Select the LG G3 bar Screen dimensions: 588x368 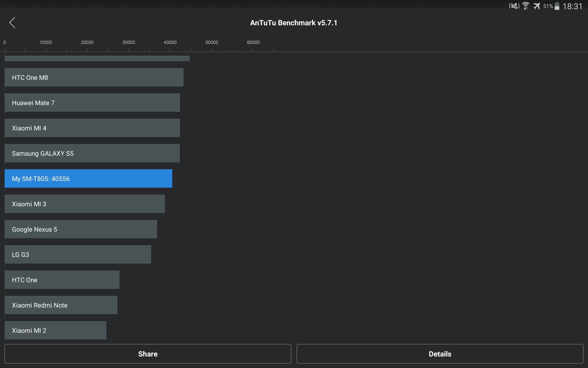click(78, 255)
